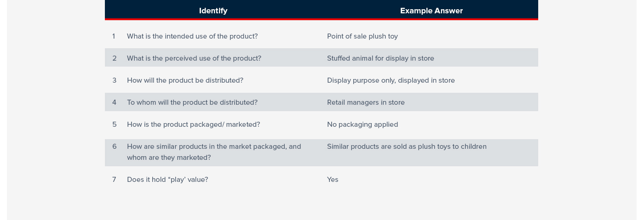This screenshot has height=220, width=644.
Task: Select the perceived use question row
Action: click(x=322, y=57)
